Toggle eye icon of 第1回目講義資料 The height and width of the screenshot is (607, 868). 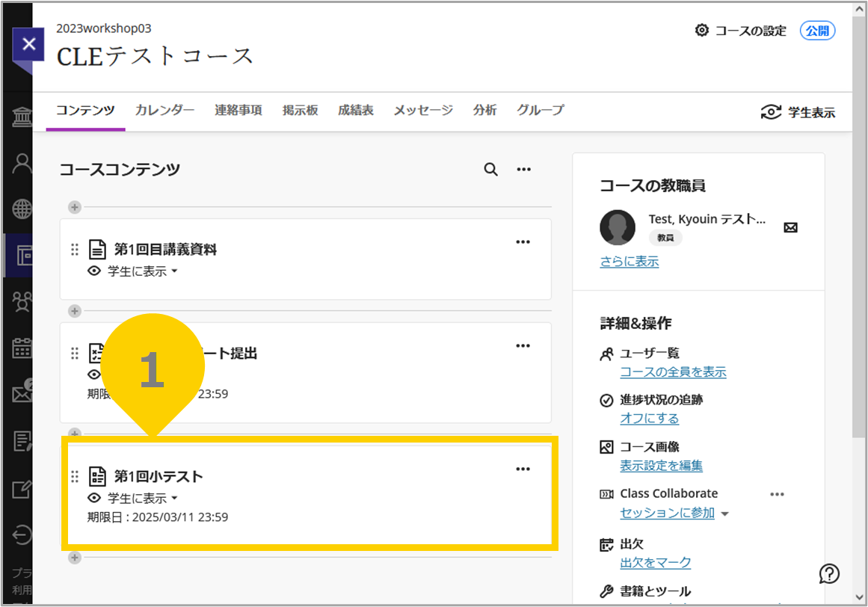click(x=95, y=271)
